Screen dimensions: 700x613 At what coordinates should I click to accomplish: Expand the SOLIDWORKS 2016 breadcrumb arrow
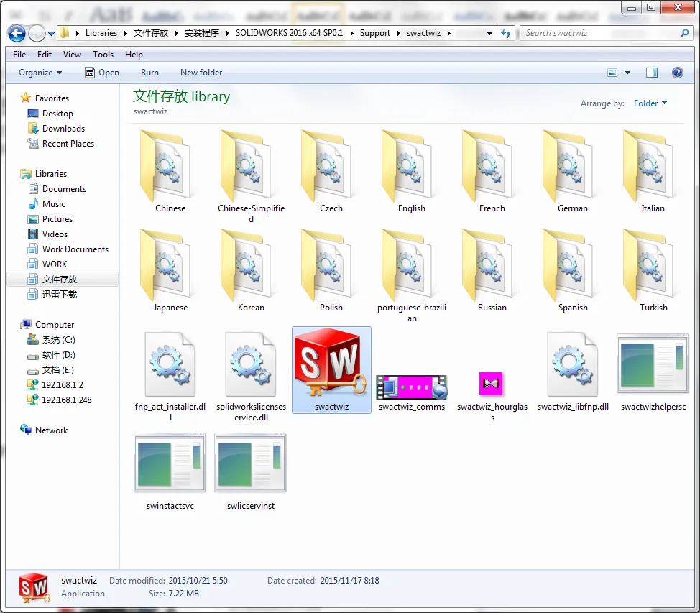351,33
